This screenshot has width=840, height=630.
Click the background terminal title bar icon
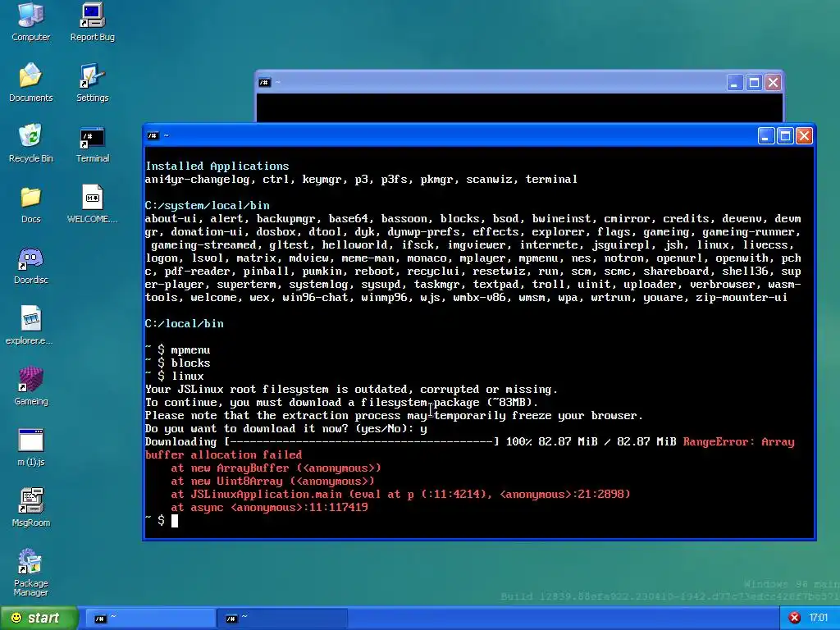[x=264, y=83]
